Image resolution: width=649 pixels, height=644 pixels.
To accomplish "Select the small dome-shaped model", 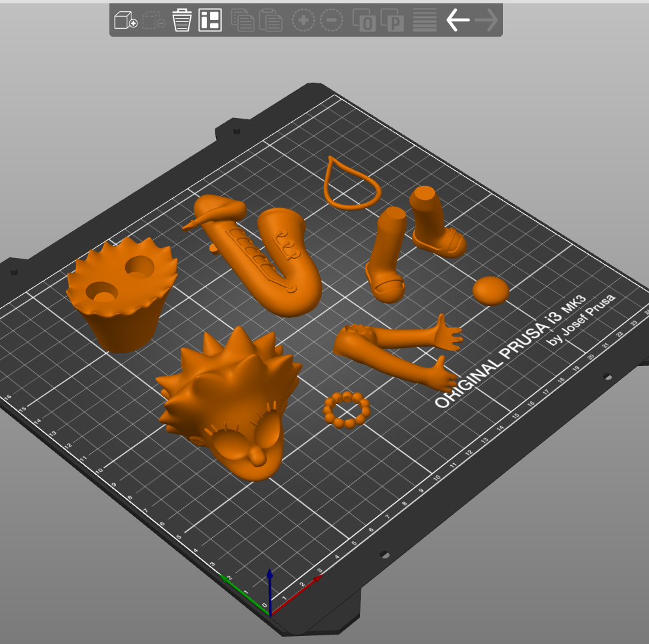I will [x=491, y=291].
